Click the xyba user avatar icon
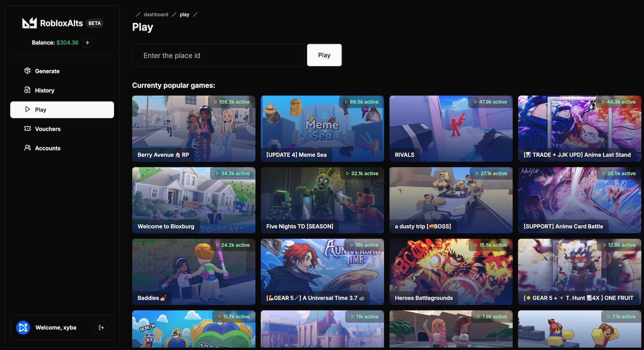 coord(23,328)
